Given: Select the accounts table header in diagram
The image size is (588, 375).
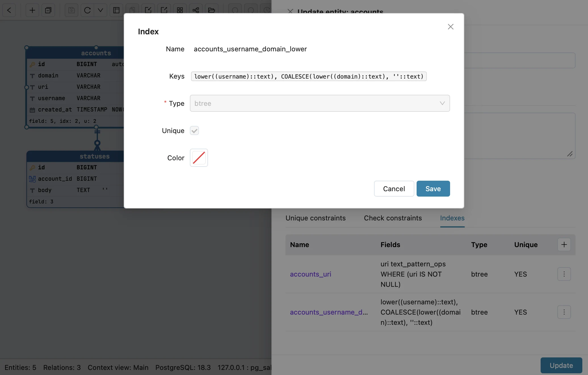Looking at the screenshot, I should pyautogui.click(x=75, y=53).
